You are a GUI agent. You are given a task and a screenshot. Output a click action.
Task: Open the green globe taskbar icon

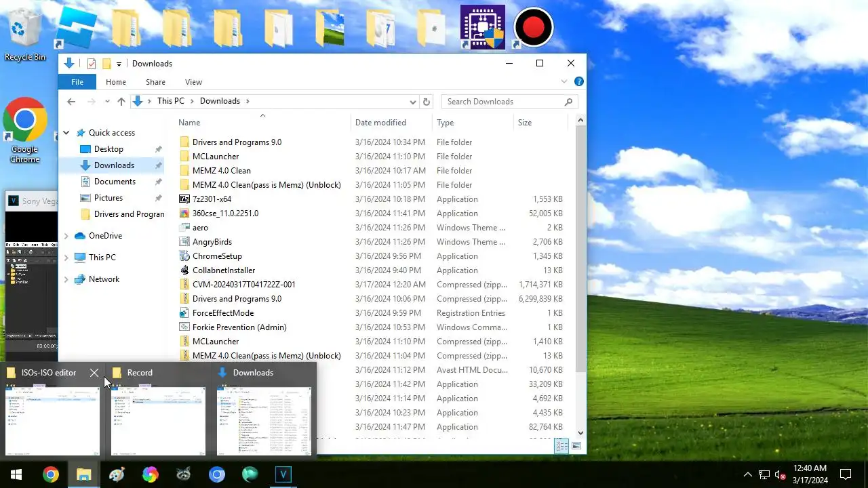coord(250,474)
